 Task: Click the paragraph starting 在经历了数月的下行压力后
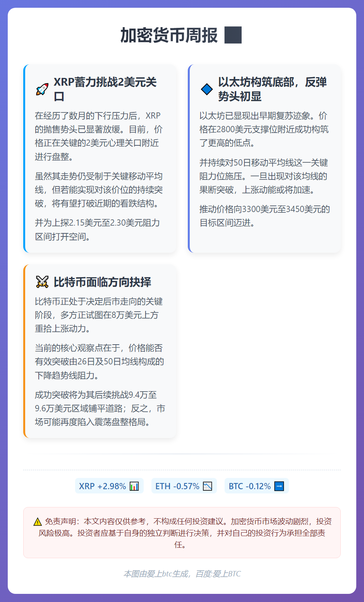[x=99, y=136]
